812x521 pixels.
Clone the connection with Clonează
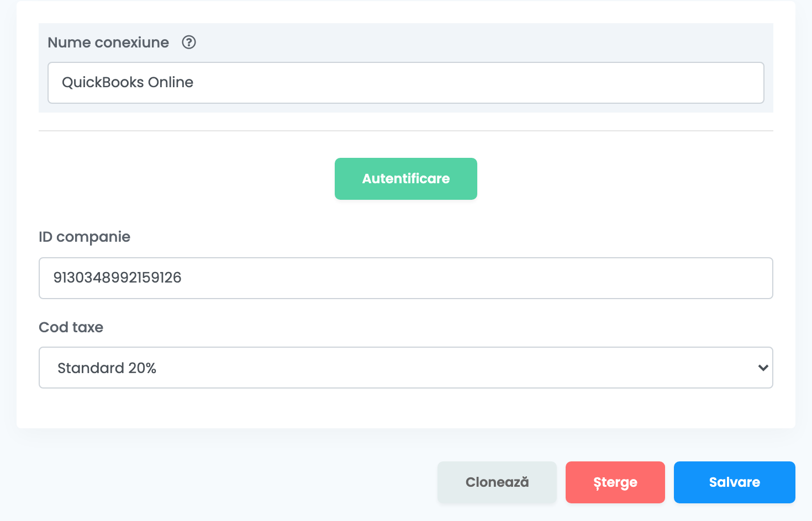click(497, 482)
